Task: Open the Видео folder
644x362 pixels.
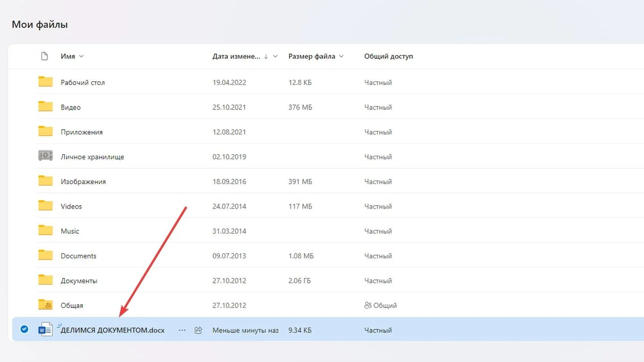Action: (x=71, y=107)
